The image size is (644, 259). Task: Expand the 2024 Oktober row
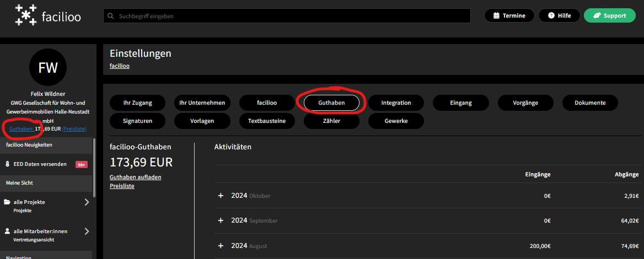tap(221, 196)
